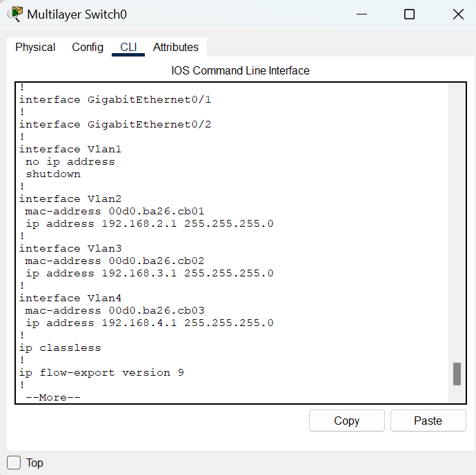Click the 'no ip address' line
This screenshot has width=476, height=475.
pos(70,162)
